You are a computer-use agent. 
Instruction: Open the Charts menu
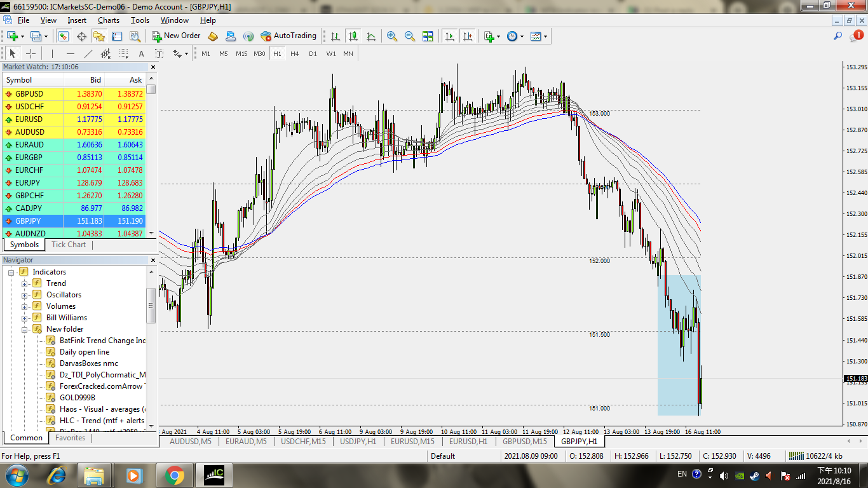pyautogui.click(x=108, y=20)
